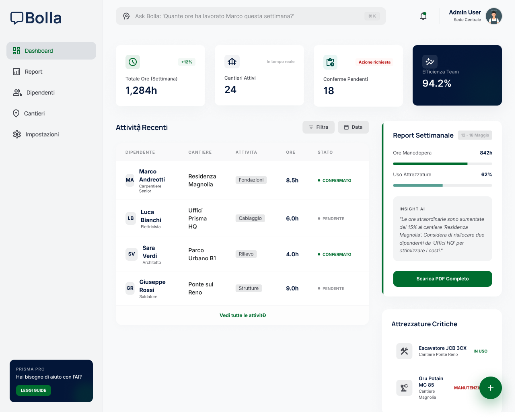The width and height of the screenshot is (518, 420).
Task: Click the green plus floating button
Action: pos(491,388)
